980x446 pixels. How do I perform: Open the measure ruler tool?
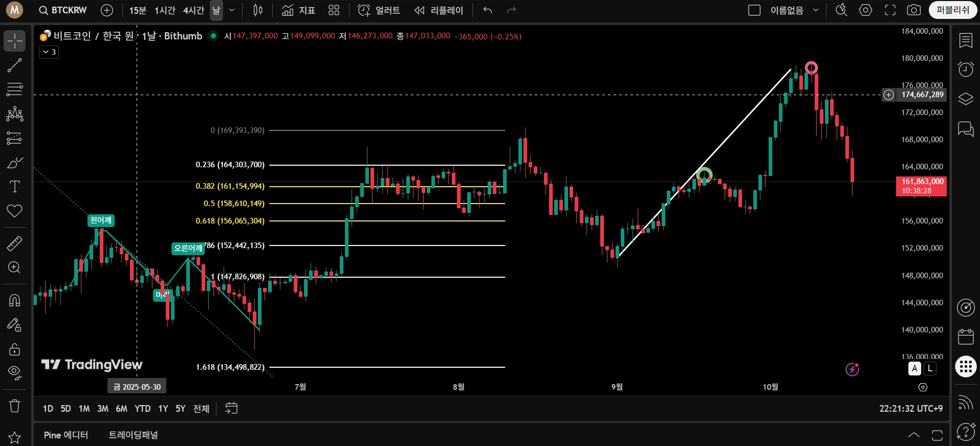[x=14, y=243]
